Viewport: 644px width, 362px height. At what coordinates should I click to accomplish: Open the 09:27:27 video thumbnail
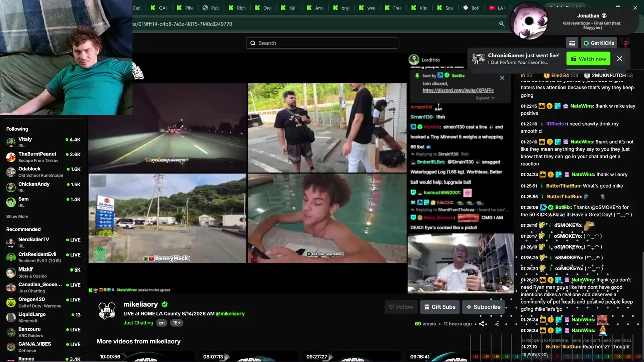click(x=352, y=357)
